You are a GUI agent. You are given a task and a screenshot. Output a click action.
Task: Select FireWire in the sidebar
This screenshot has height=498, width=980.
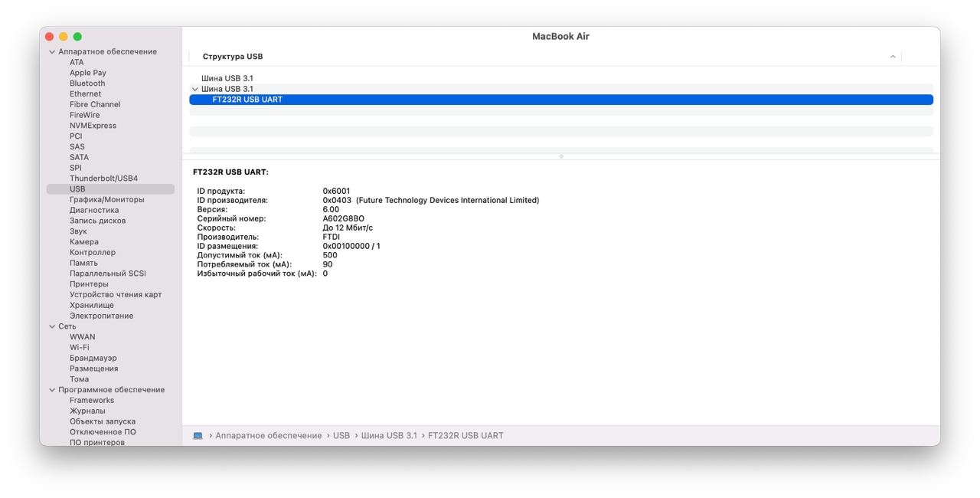84,115
